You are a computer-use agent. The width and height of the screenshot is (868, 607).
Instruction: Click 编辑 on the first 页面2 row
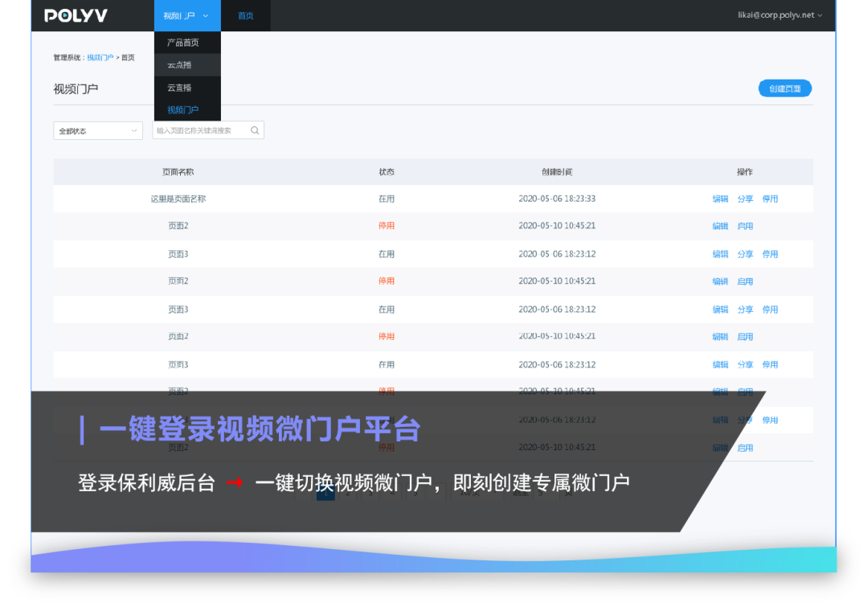pos(720,226)
